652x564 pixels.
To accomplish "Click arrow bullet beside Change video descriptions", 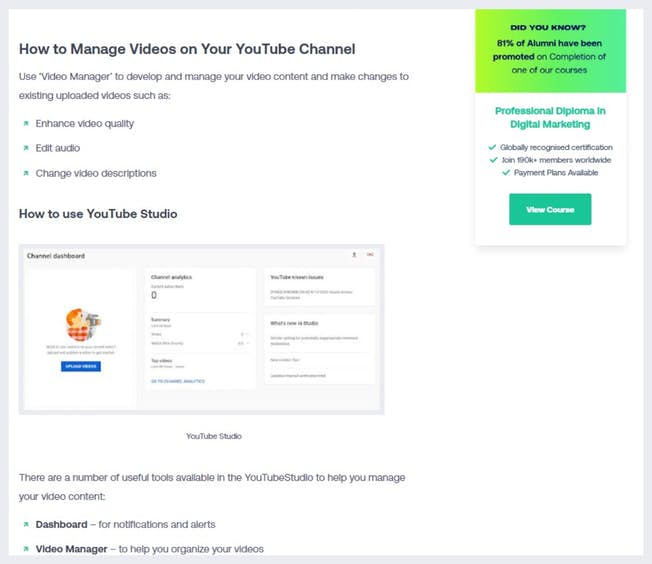I will tap(26, 173).
